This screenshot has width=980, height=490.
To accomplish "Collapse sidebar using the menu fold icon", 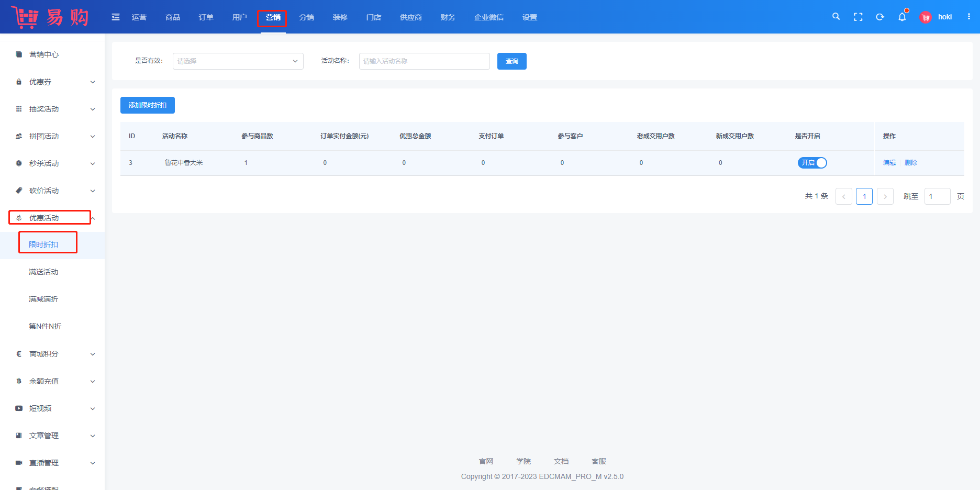I will tap(116, 17).
